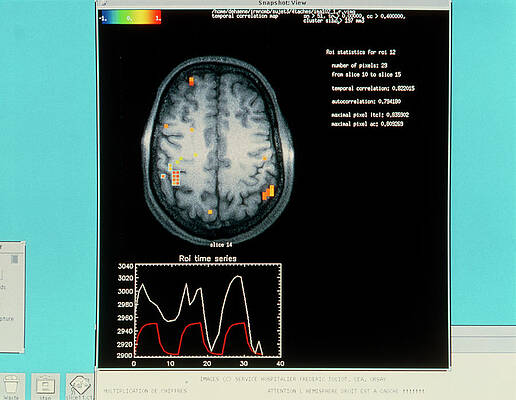Open the diamond-shaped desktop icon
The image size is (516, 400).
80,387
